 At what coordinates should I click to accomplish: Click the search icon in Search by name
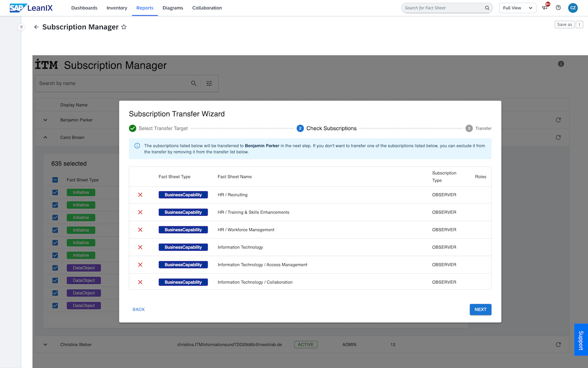pyautogui.click(x=194, y=83)
